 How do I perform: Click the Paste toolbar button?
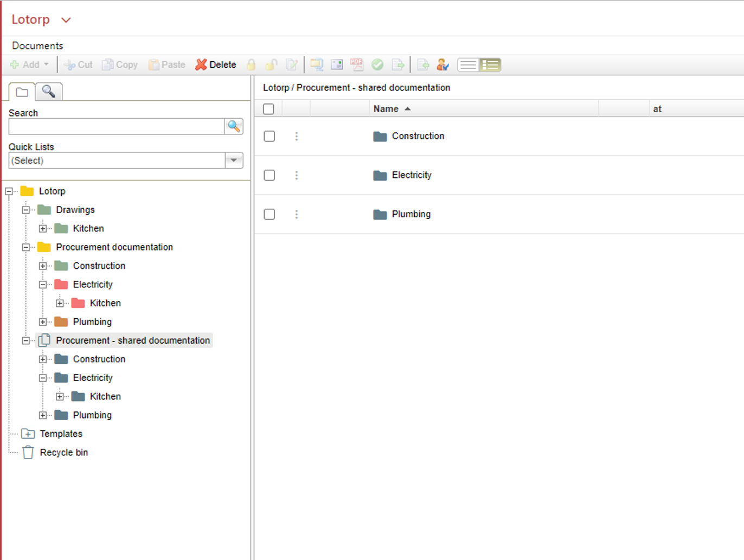pyautogui.click(x=167, y=65)
